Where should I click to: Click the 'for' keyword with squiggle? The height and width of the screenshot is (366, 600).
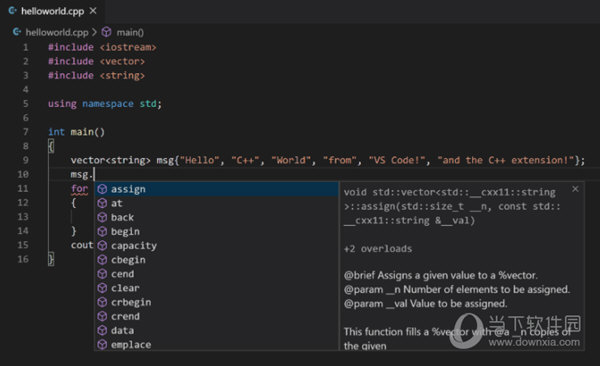point(79,189)
